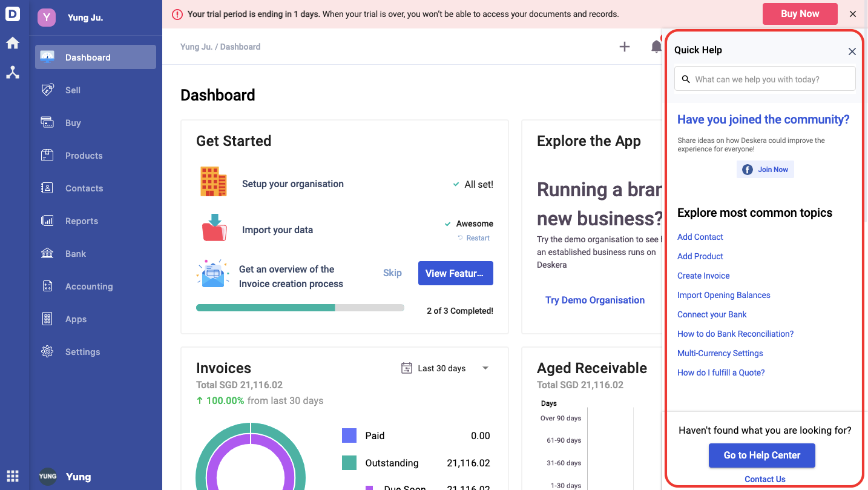Click the Join Now Facebook button
This screenshot has height=490, width=868.
(765, 170)
